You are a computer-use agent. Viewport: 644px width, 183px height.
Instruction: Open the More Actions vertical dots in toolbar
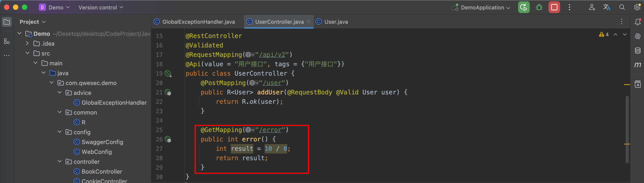click(x=569, y=7)
